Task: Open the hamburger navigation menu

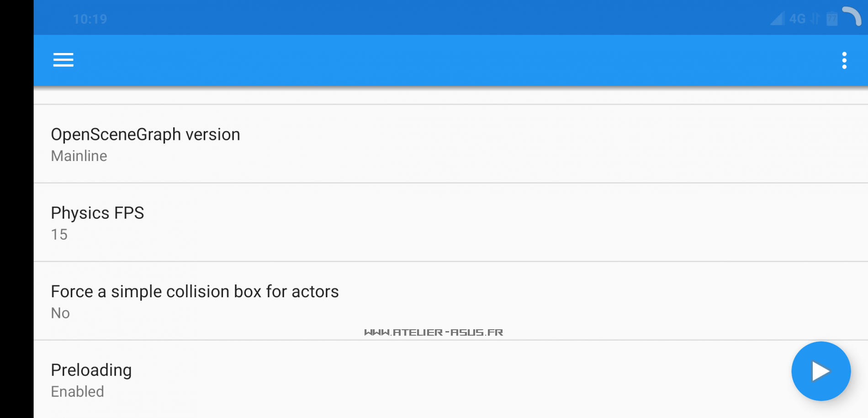Action: click(63, 60)
